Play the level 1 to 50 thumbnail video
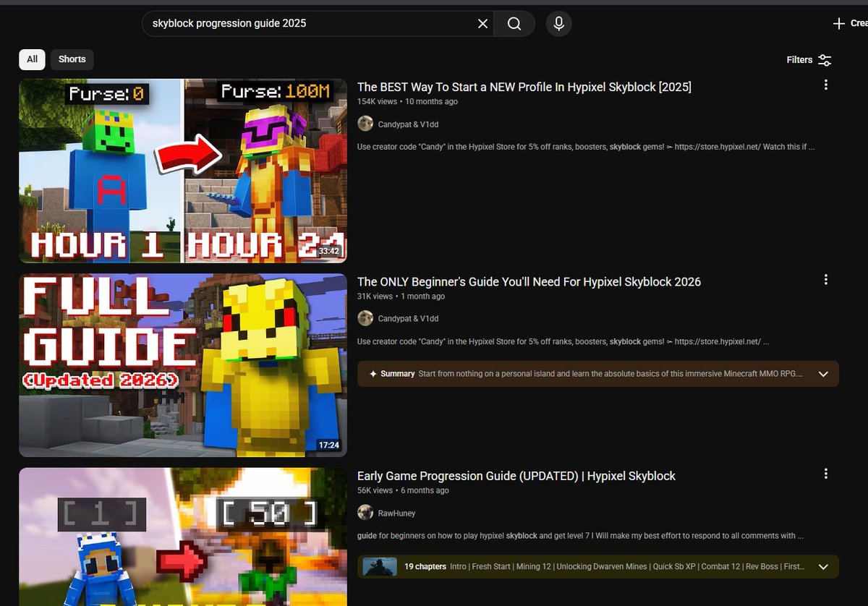This screenshot has height=606, width=868. (183, 537)
